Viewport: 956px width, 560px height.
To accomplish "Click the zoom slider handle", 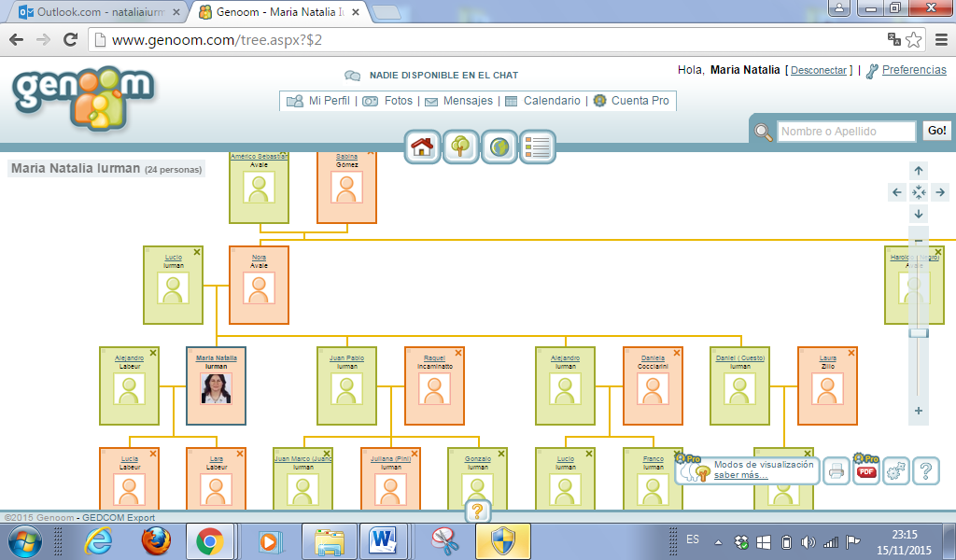I will coord(919,332).
